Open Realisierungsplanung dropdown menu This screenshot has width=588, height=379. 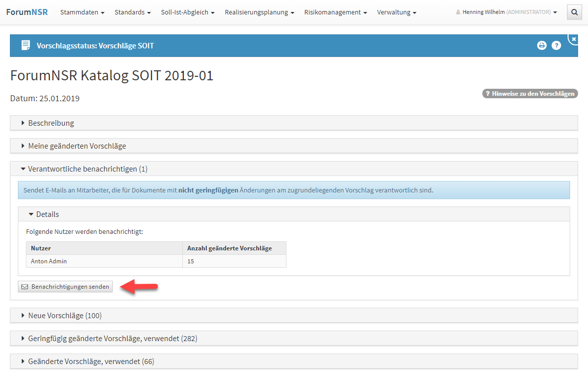(259, 12)
